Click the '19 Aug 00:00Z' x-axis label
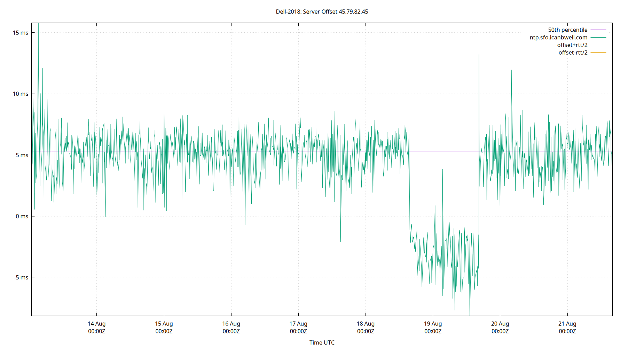This screenshot has width=644, height=348. coord(433,327)
